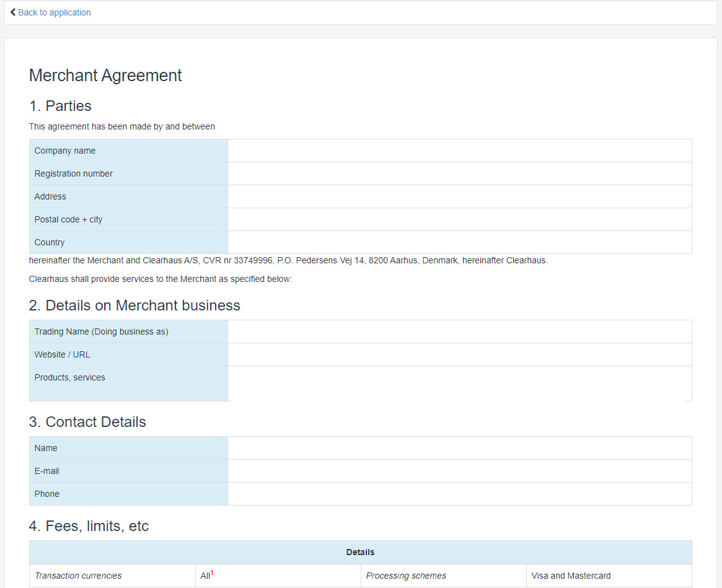
Task: Click the Back to application link
Action: coord(55,12)
